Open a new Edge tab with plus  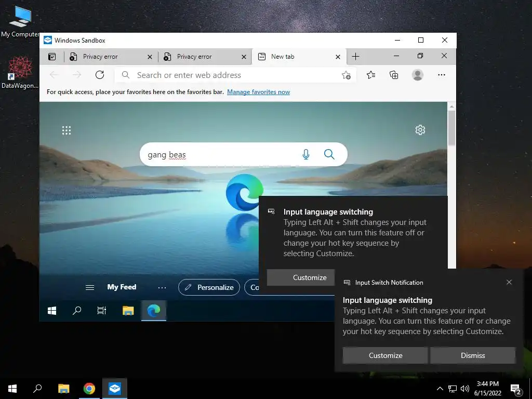(355, 56)
